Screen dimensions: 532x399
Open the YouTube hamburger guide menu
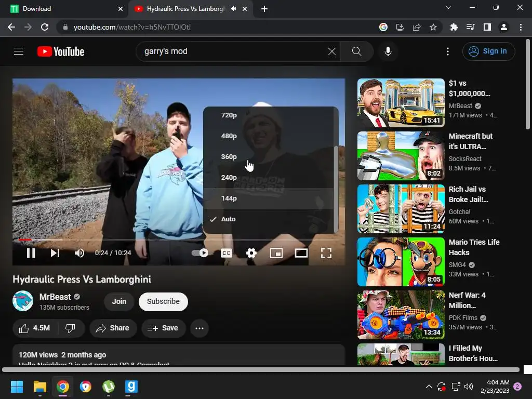(x=19, y=51)
